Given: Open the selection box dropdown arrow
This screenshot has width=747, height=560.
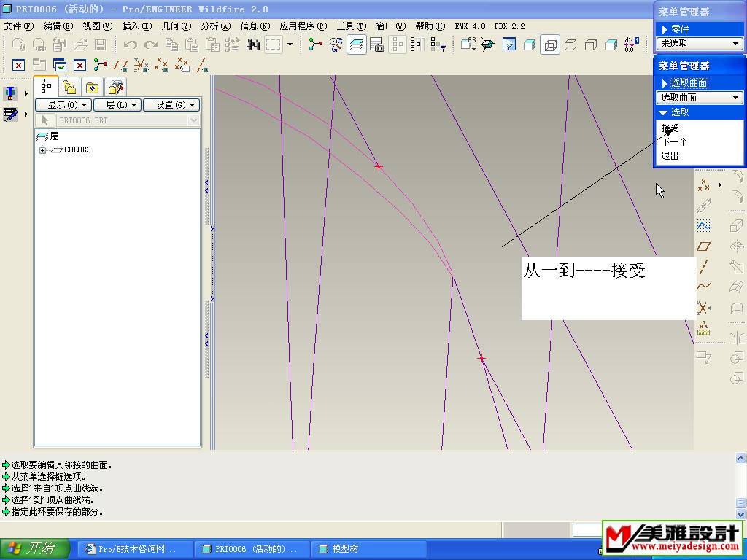Looking at the screenshot, I should tap(290, 44).
